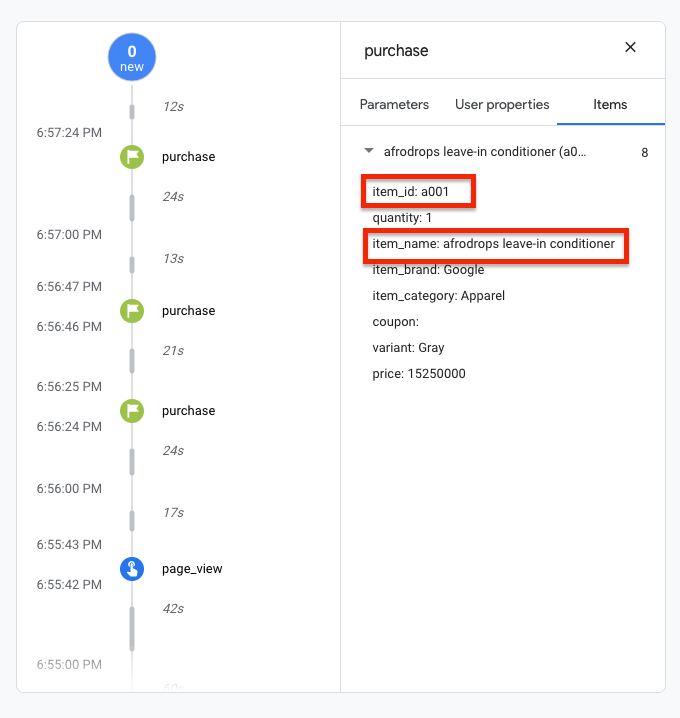Click the purchase flag icon at 6:56:24 PM
The height and width of the screenshot is (718, 680).
(x=132, y=411)
